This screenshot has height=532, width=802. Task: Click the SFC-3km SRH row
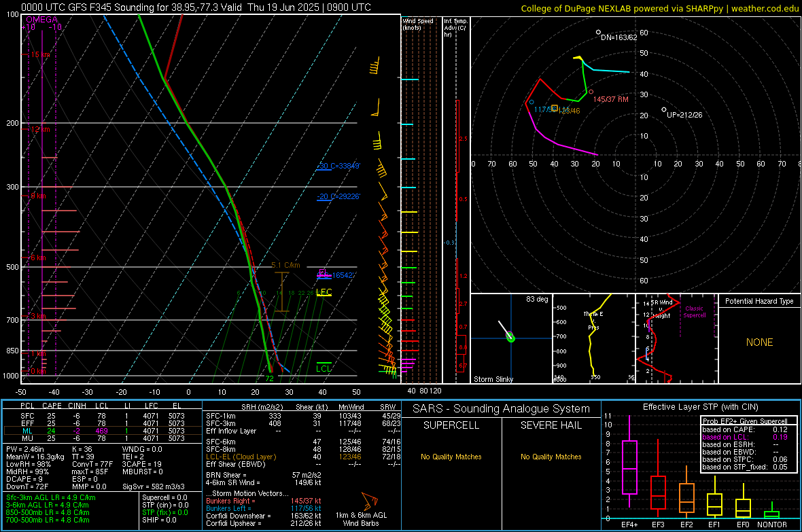coord(303,423)
